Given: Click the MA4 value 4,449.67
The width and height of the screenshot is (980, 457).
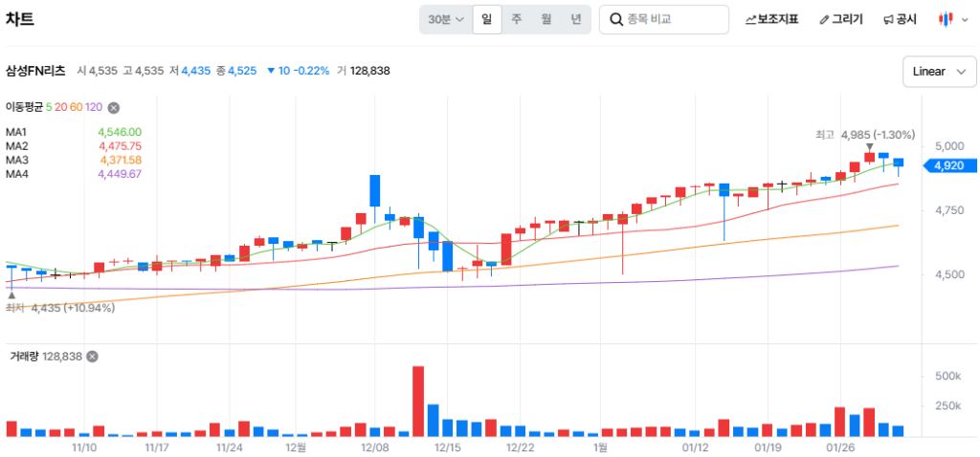Looking at the screenshot, I should click(120, 174).
